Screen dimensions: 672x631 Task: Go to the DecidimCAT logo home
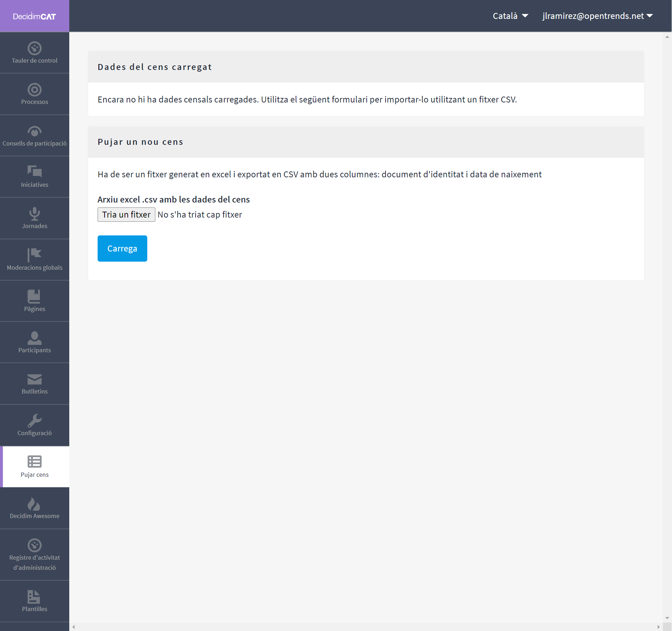(x=34, y=16)
